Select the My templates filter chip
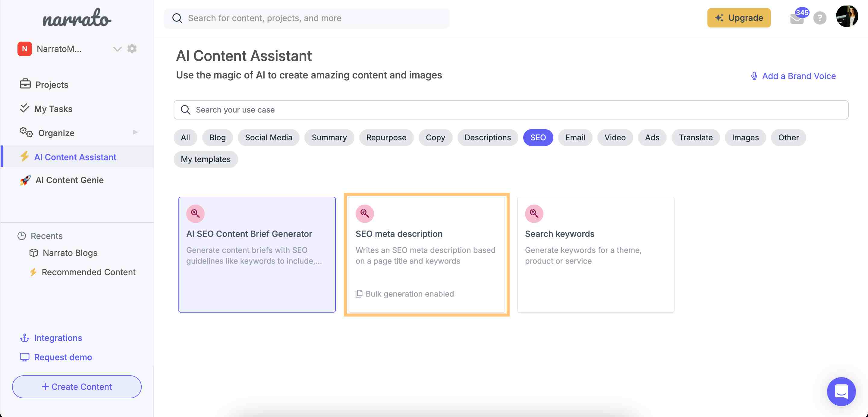The image size is (868, 417). 206,159
